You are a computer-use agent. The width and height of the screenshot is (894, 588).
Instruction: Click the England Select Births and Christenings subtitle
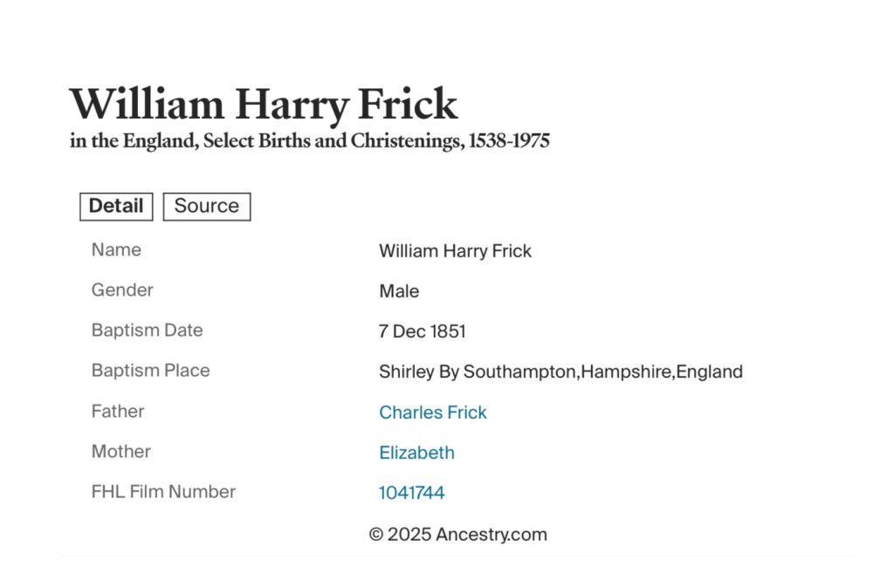[310, 141]
